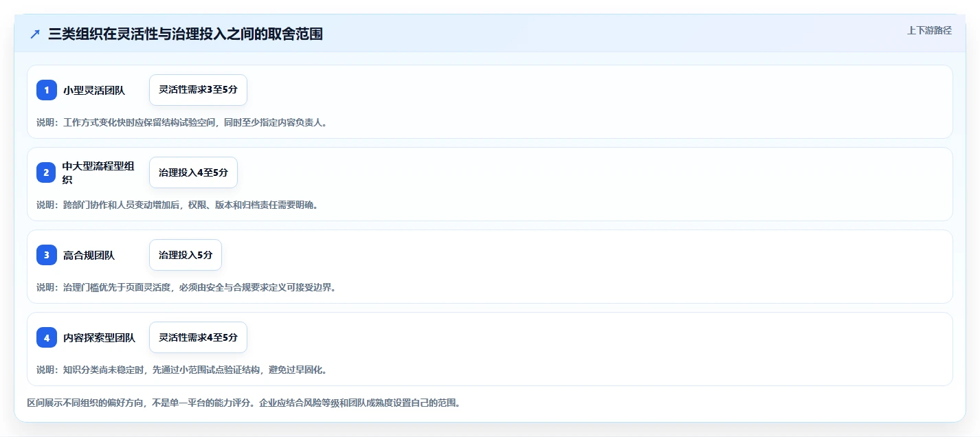Click the title 三类组织在灵活性与治理投入之间的取舍范围
The height and width of the screenshot is (437, 980).
[186, 34]
